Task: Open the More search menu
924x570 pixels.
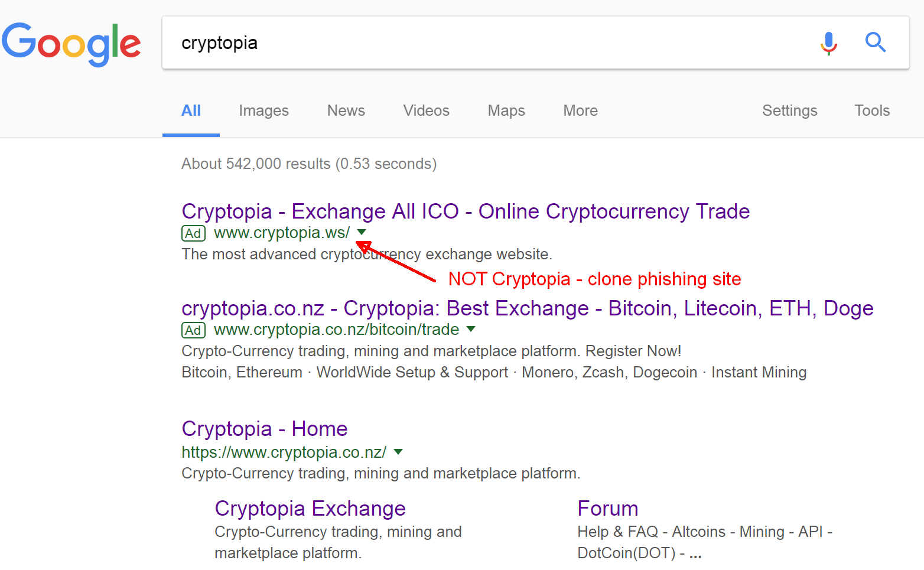Action: (x=580, y=110)
